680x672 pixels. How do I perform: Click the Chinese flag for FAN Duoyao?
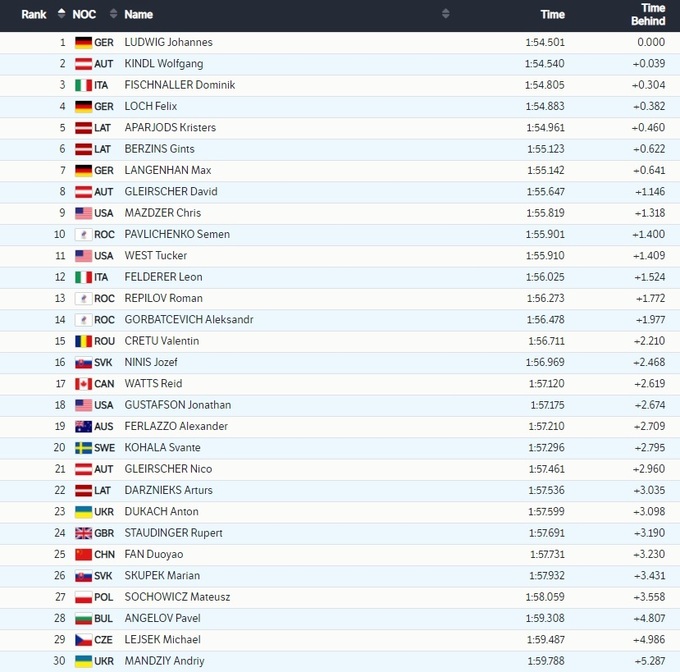click(83, 554)
